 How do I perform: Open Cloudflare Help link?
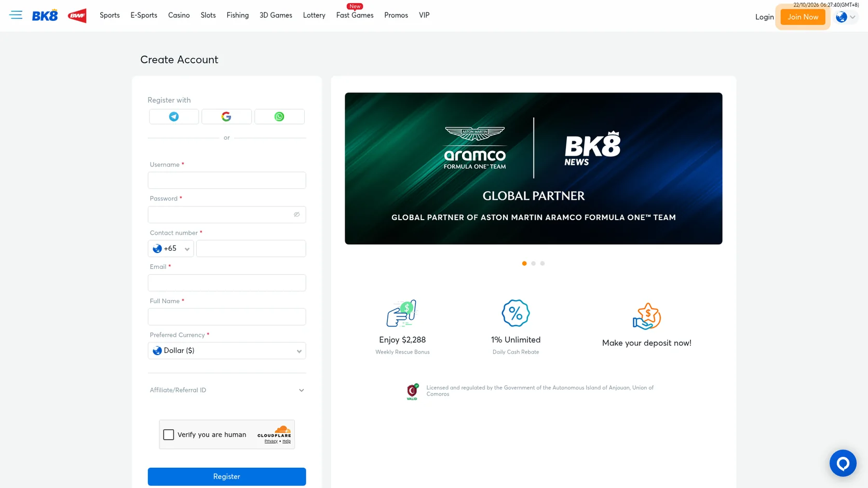(287, 441)
